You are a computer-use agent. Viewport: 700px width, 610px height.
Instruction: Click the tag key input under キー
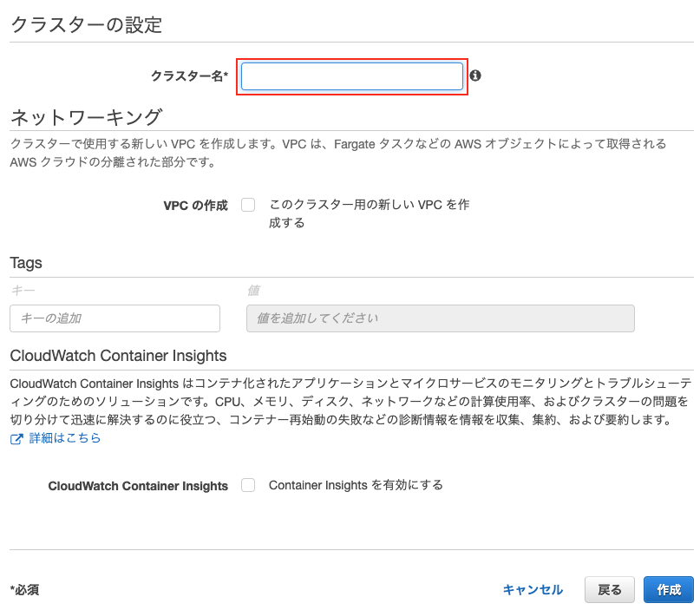coord(114,318)
